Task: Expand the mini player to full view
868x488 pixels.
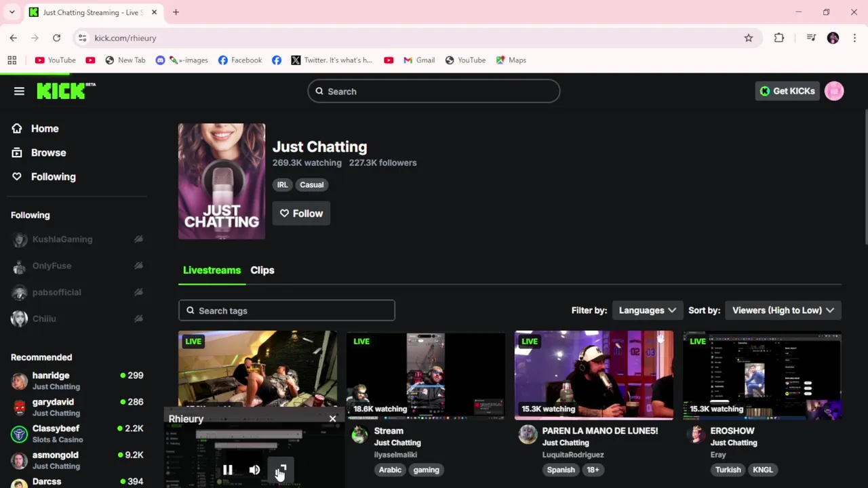Action: [x=281, y=470]
